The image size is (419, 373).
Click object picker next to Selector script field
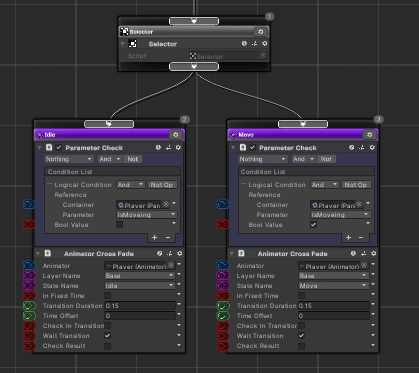[263, 56]
